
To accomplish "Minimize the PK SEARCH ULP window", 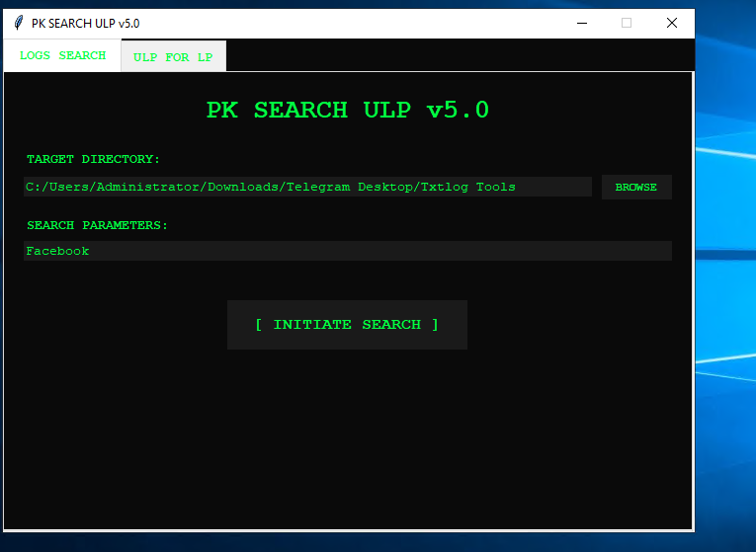I will click(x=580, y=23).
